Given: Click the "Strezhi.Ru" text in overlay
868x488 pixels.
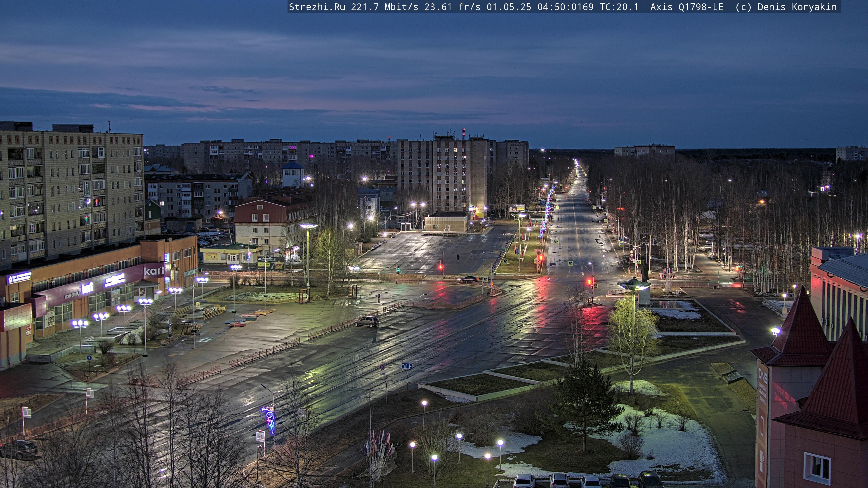Looking at the screenshot, I should point(317,7).
